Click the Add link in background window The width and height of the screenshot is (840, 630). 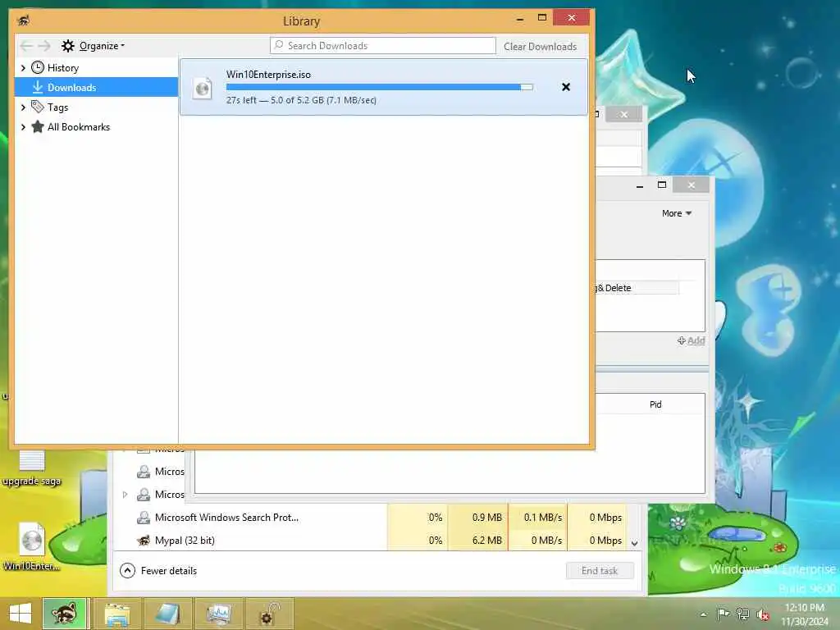[x=691, y=340]
